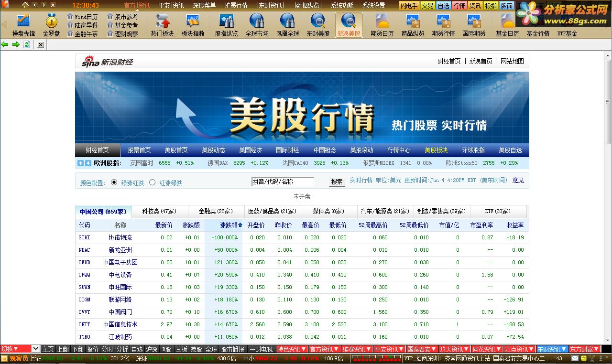Click the Sina 新浪财经 logo

pyautogui.click(x=107, y=62)
